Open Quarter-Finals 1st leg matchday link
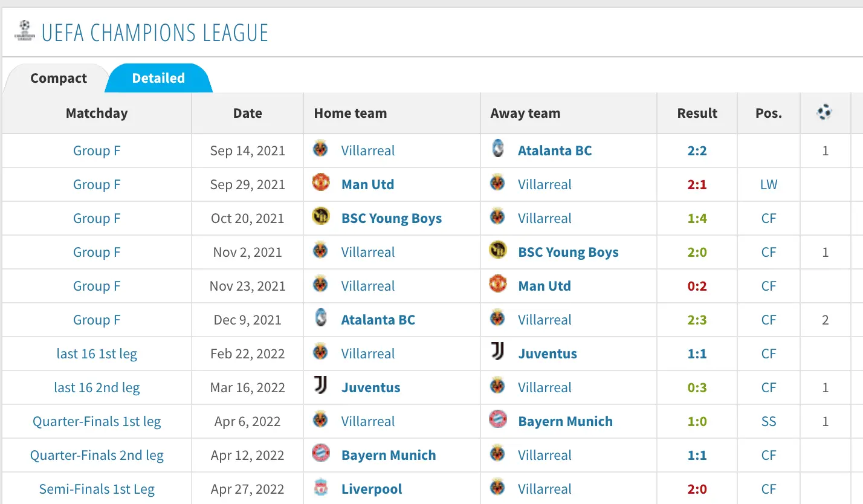863x504 pixels. [x=97, y=421]
